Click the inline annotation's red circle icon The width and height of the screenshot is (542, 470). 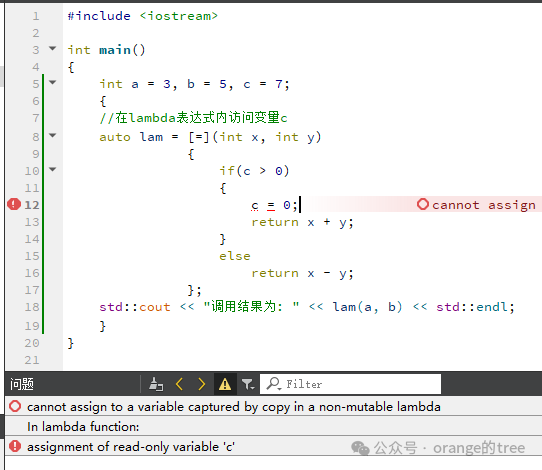tap(422, 204)
